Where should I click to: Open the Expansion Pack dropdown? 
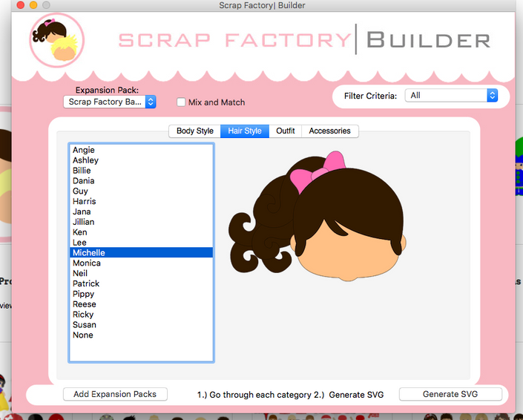pyautogui.click(x=109, y=102)
